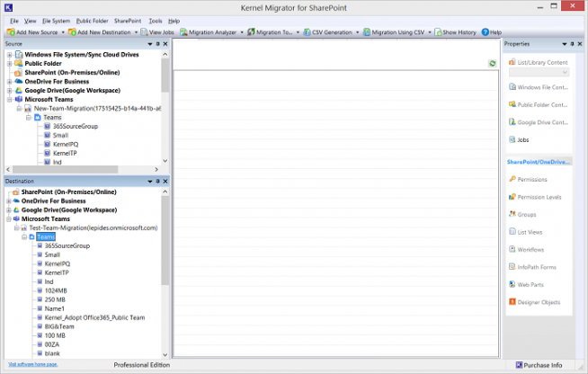
Task: Launch the Migration Analyzer tool
Action: point(208,32)
